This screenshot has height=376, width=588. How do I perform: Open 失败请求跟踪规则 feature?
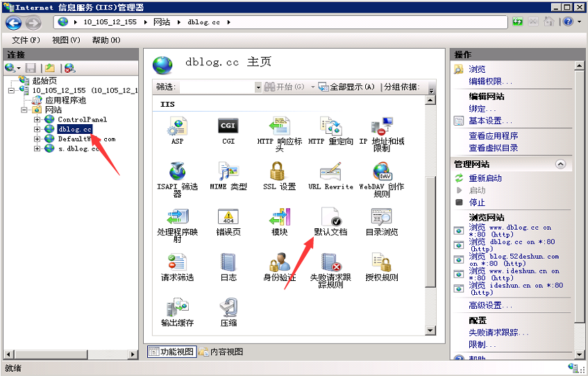click(330, 271)
